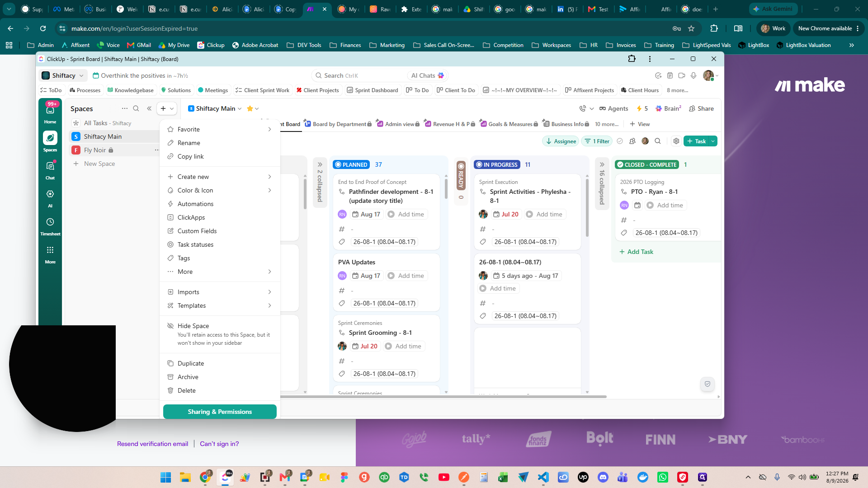Expand the 16 collapsed columns
The height and width of the screenshot is (488, 868).
602,183
